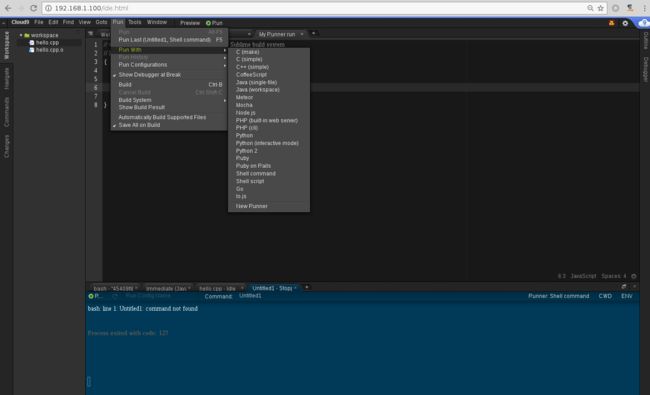This screenshot has width=650, height=395.
Task: Click the zoom magnifier icon in the address bar
Action: [590, 8]
